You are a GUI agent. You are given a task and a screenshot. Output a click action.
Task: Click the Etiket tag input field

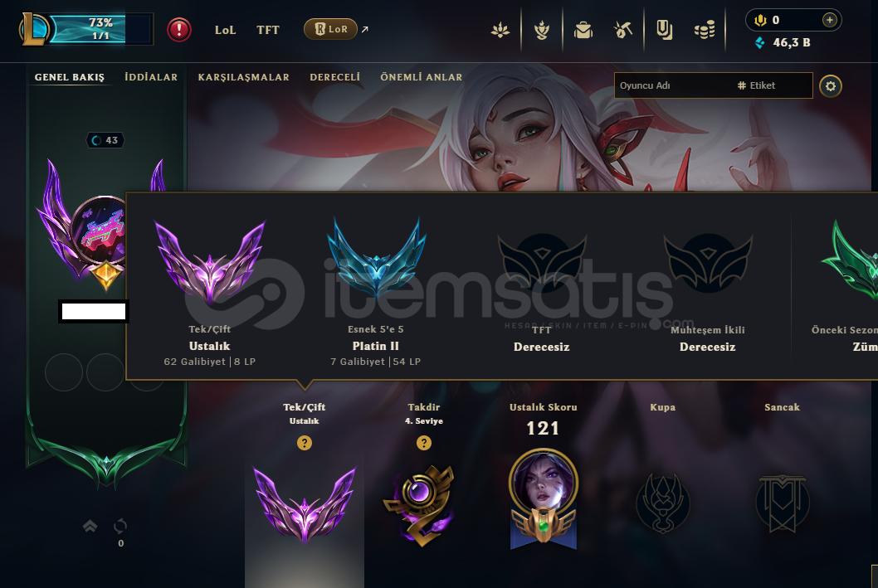(x=773, y=85)
